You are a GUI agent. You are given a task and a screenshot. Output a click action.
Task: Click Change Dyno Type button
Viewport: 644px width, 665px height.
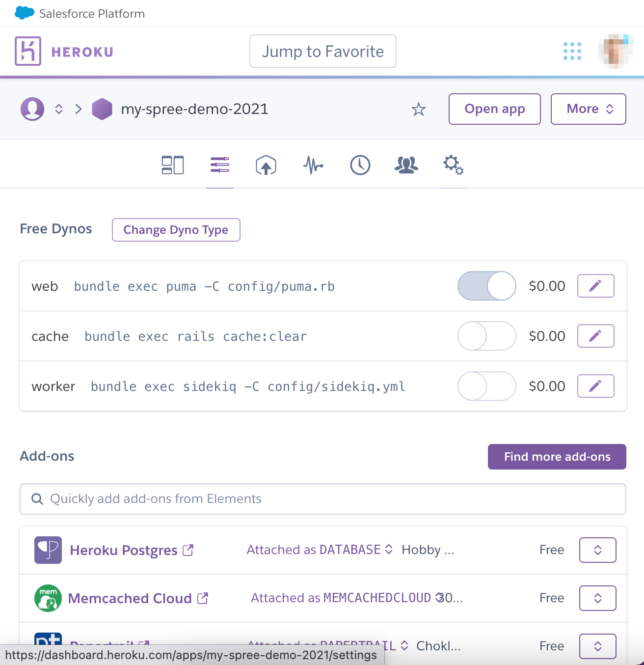point(176,230)
